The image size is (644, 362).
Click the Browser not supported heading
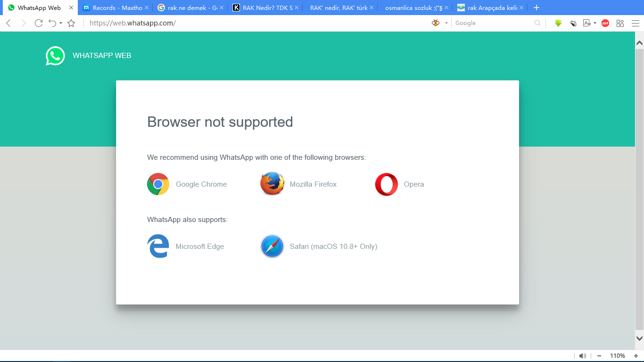tap(220, 122)
